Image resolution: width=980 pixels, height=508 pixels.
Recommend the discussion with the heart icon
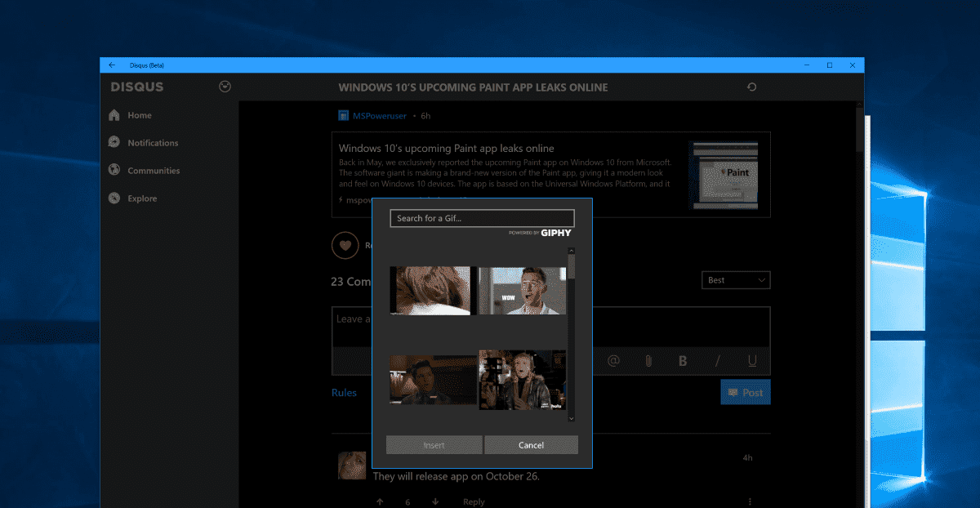pyautogui.click(x=345, y=245)
